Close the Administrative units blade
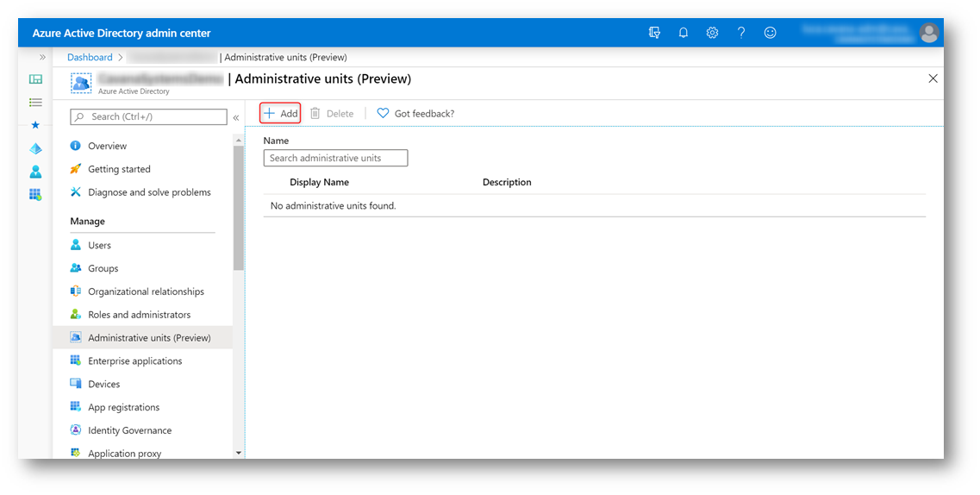 [x=933, y=78]
